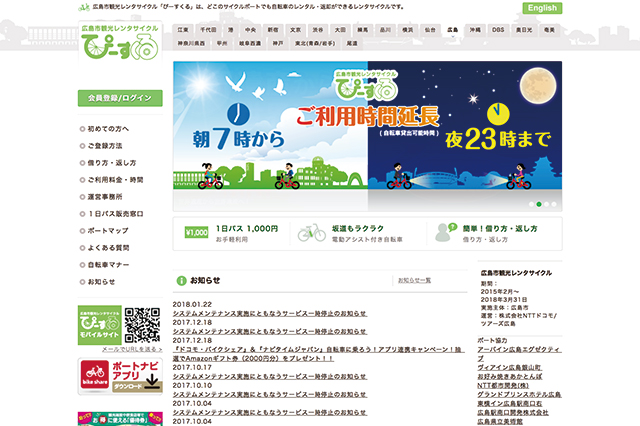
Task: Switch to the 尾道 area tab
Action: pyautogui.click(x=352, y=43)
